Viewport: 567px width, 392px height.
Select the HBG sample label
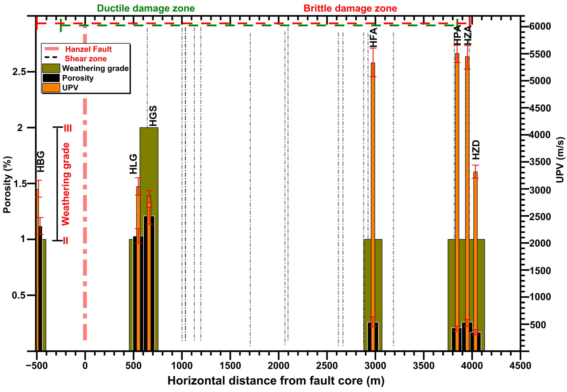click(41, 162)
